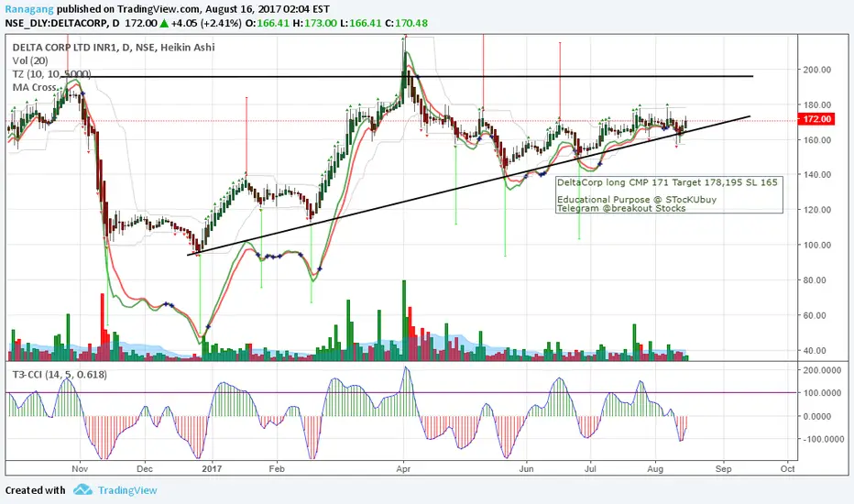Click the green up-arrow price change icon
Screen dimensions: 854x504
[164, 24]
